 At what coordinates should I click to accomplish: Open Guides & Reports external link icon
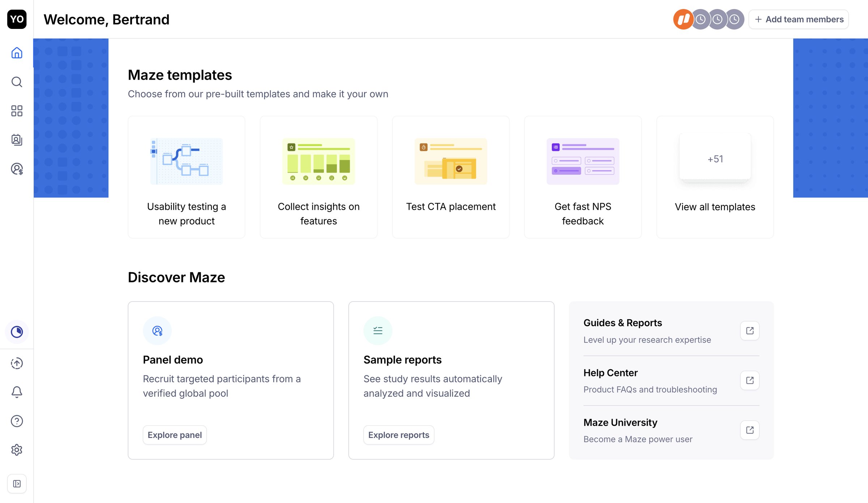pos(750,331)
